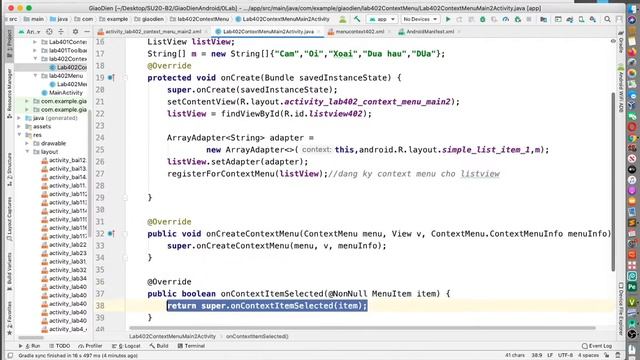Click the Attach Debugger to Android Process icon
This screenshot has width=640, height=360.
point(518,19)
